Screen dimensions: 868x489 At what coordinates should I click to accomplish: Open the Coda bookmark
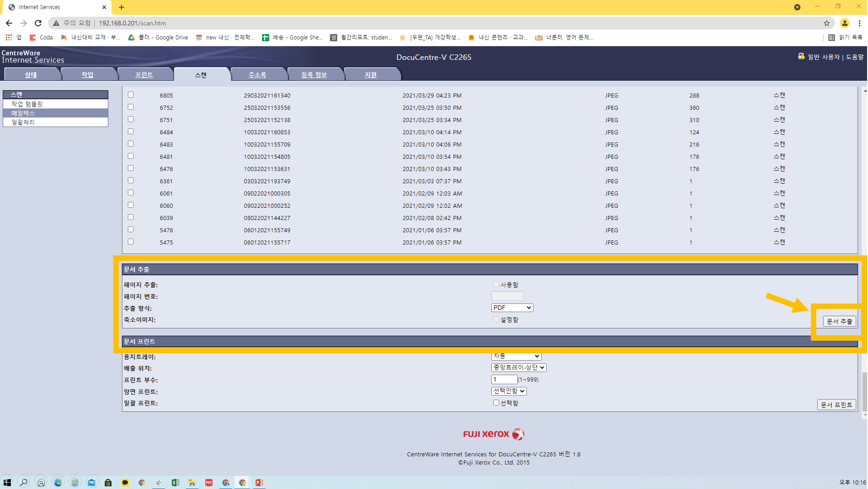tap(41, 37)
